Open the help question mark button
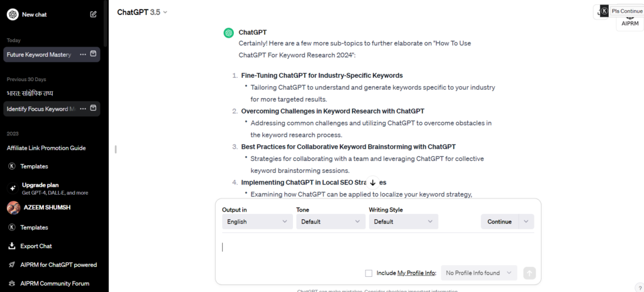 pos(640,288)
